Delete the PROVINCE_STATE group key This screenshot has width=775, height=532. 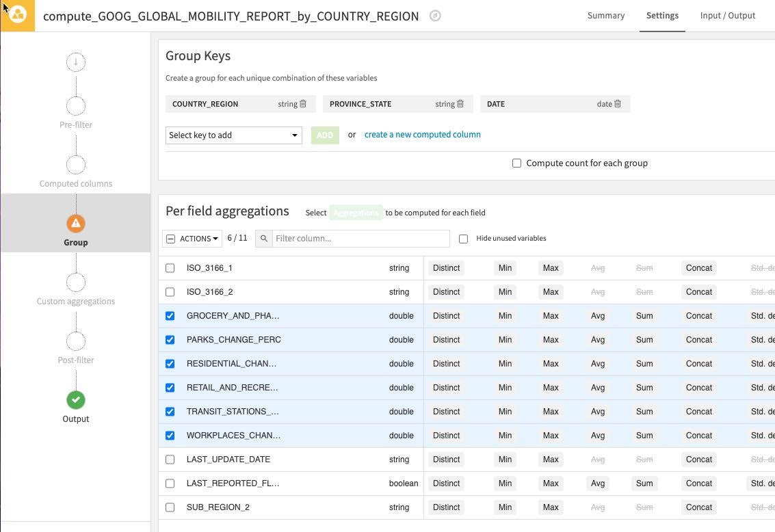click(x=460, y=104)
